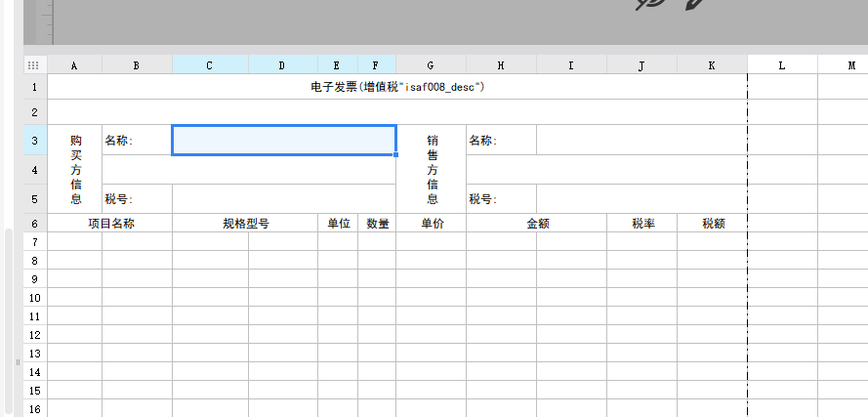Select column L header

coord(782,65)
